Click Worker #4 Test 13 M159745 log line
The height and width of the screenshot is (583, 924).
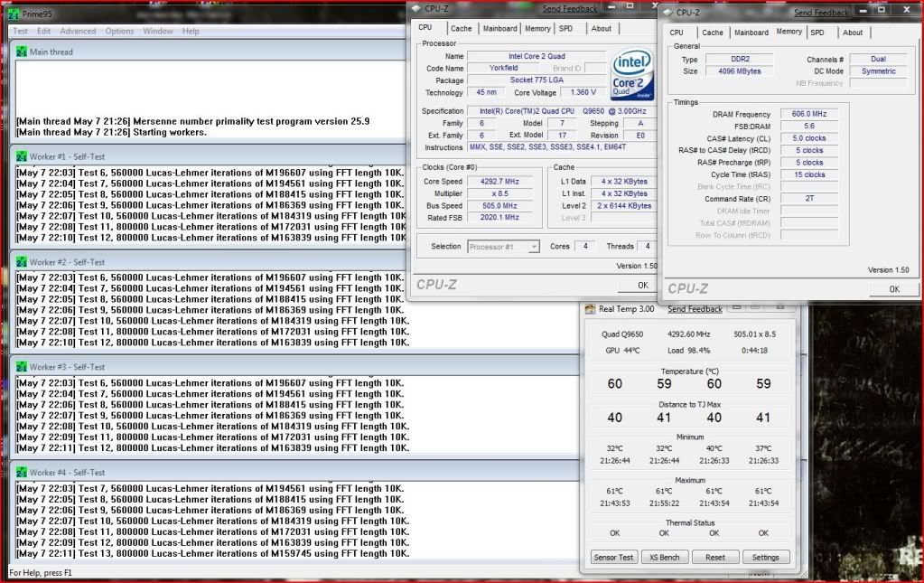(213, 553)
